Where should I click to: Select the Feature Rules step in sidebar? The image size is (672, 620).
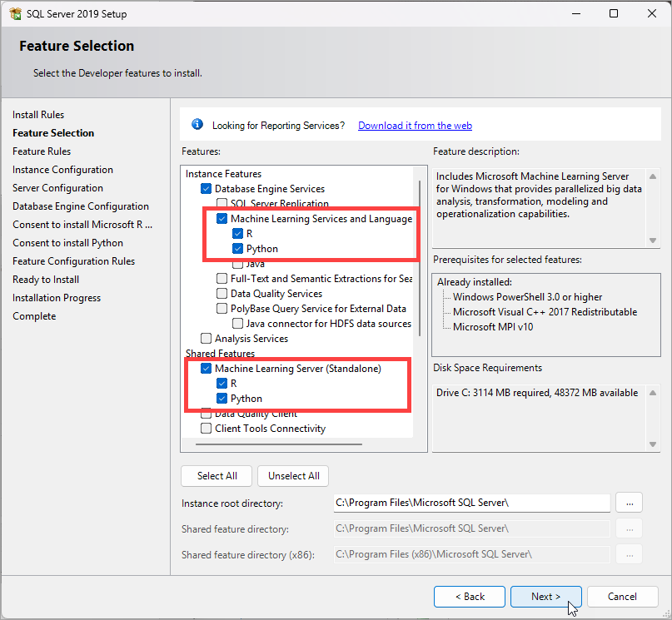42,151
